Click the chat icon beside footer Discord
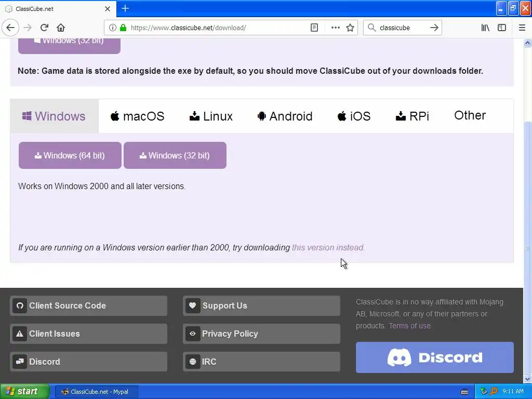 pyautogui.click(x=20, y=362)
